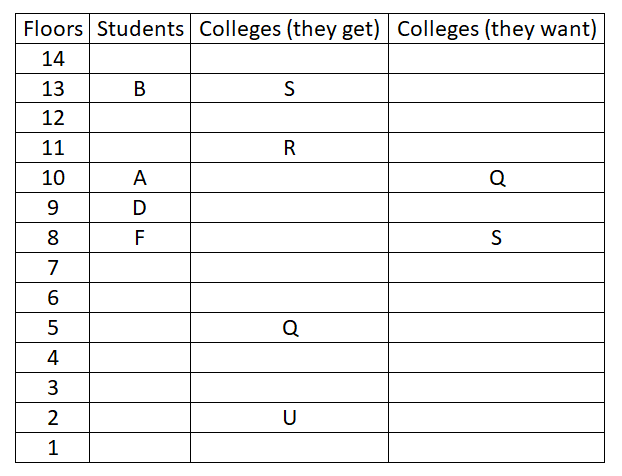Select college U in floor 2 row
This screenshot has width=622, height=476.
point(290,418)
